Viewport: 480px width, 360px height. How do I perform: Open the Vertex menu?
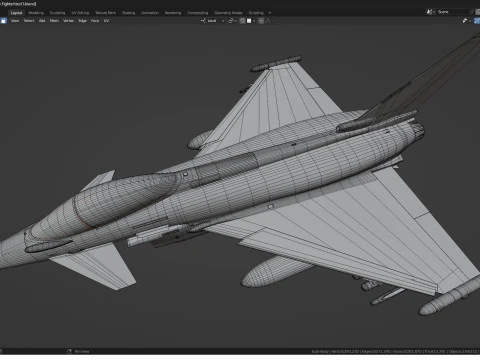click(x=68, y=21)
